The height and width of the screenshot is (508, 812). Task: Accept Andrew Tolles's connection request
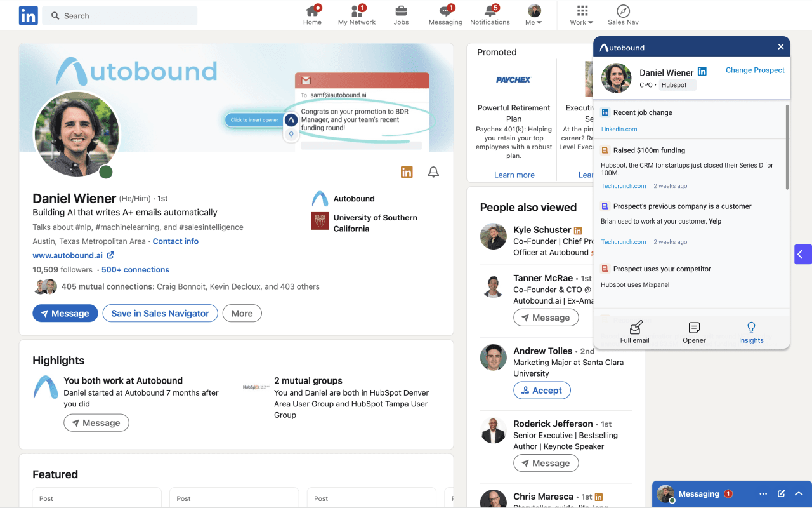click(x=542, y=390)
